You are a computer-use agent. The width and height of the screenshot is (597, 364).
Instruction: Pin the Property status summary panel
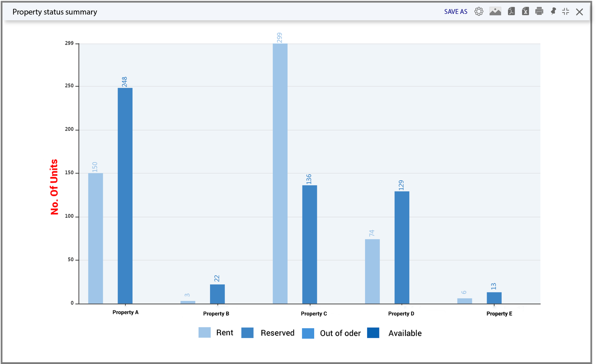pos(553,12)
